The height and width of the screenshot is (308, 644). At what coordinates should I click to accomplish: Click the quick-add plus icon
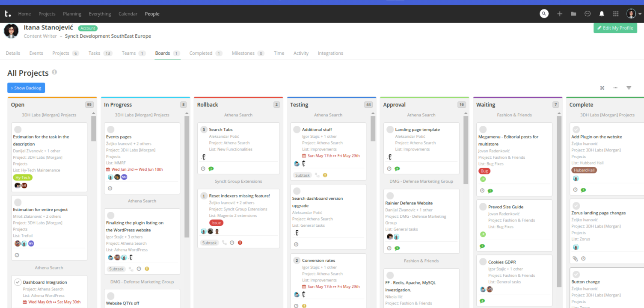click(559, 14)
